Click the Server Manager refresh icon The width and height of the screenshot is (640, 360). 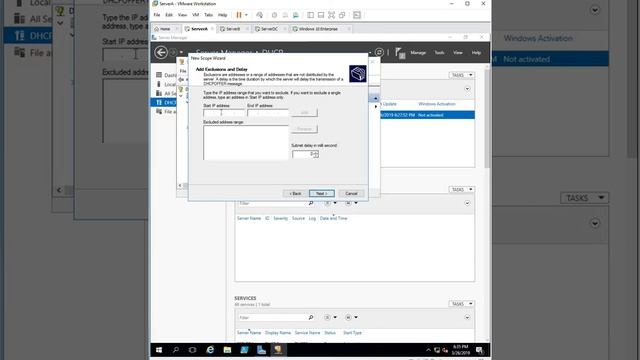[379, 52]
